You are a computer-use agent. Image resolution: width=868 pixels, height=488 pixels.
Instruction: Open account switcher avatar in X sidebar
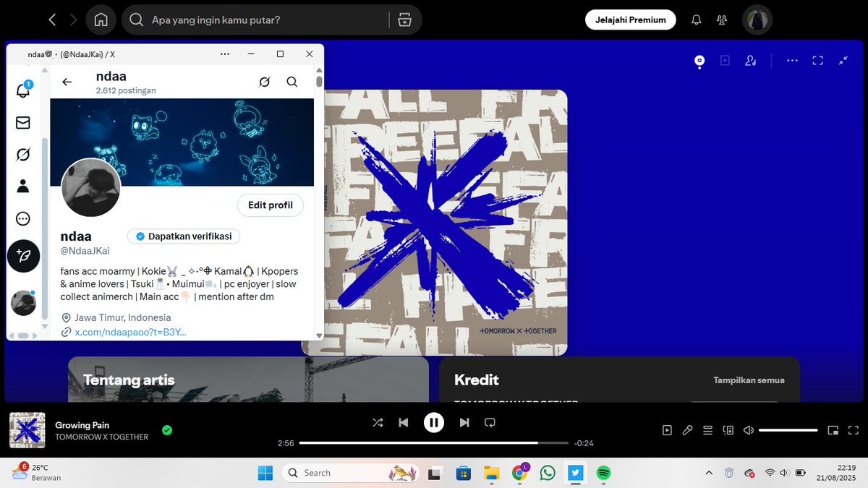tap(23, 303)
